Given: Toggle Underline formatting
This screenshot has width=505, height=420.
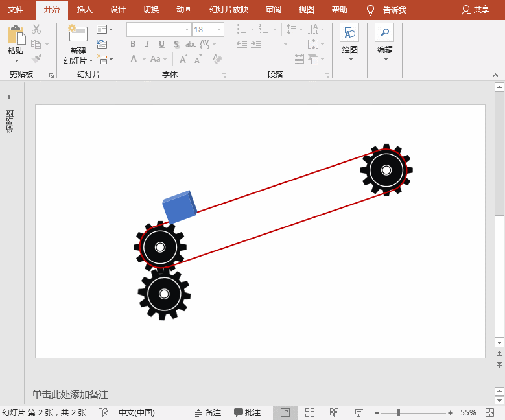Looking at the screenshot, I should tap(161, 44).
